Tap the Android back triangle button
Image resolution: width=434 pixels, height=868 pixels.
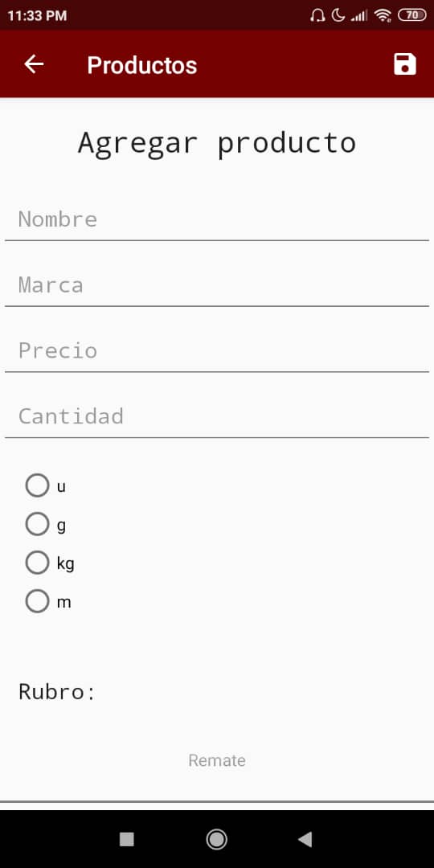click(305, 839)
